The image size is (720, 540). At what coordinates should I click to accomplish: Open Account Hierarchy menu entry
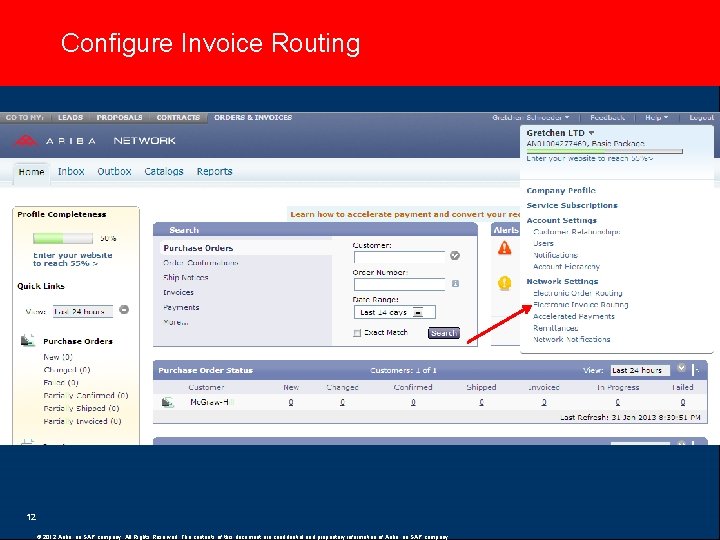[566, 266]
